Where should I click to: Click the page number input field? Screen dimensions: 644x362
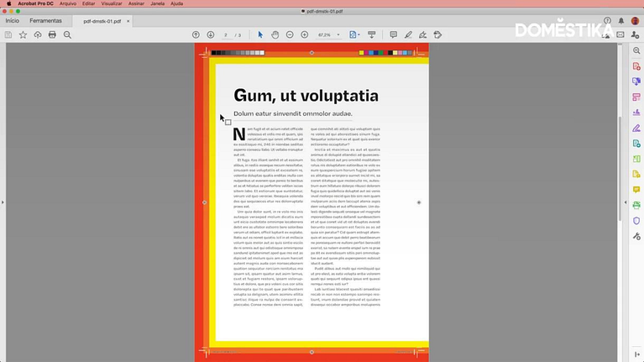pyautogui.click(x=227, y=35)
